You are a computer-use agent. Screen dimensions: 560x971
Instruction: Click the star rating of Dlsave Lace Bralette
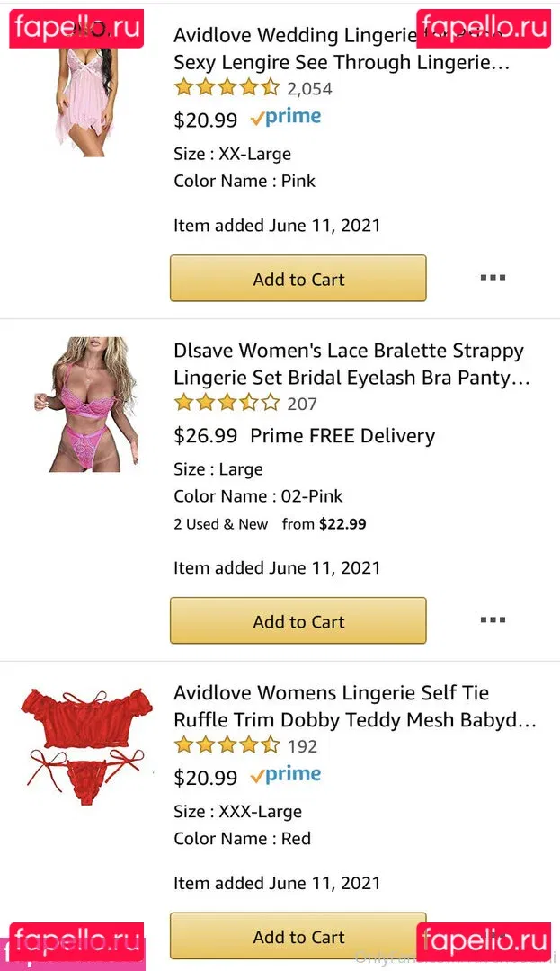pyautogui.click(x=227, y=403)
